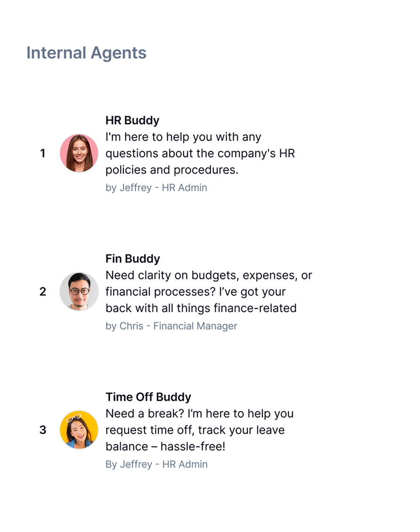420x532 pixels.
Task: Click "By Jeffrey - HR Admin" under Time Off Buddy
Action: coord(156,464)
